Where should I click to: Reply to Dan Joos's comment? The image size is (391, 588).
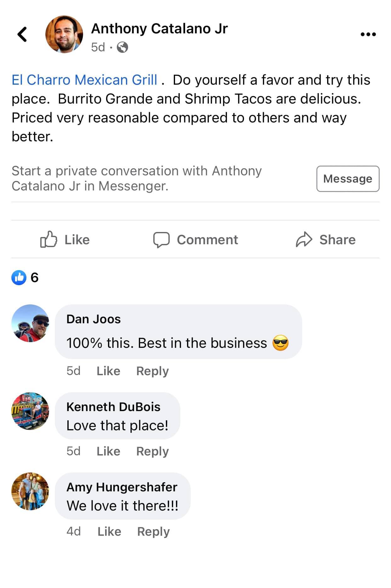point(152,371)
